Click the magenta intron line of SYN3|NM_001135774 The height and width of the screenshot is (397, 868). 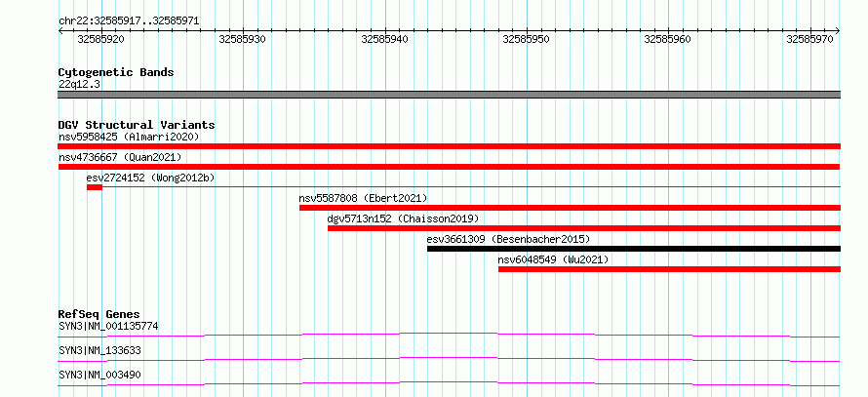coord(449,335)
